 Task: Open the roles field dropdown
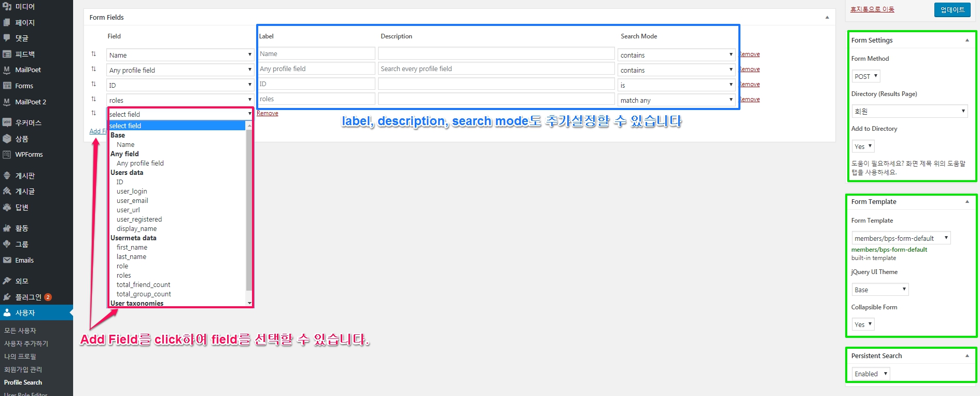179,100
